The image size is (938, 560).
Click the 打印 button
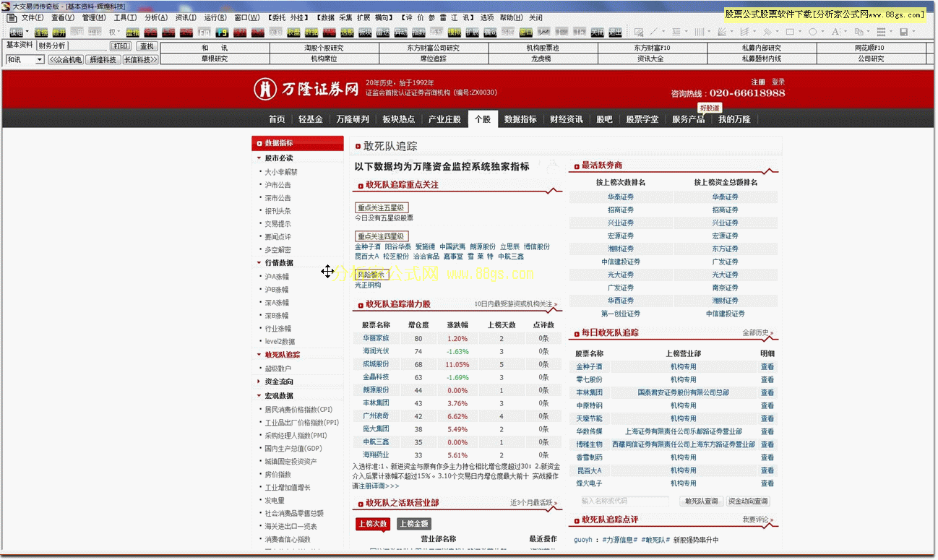click(x=120, y=46)
